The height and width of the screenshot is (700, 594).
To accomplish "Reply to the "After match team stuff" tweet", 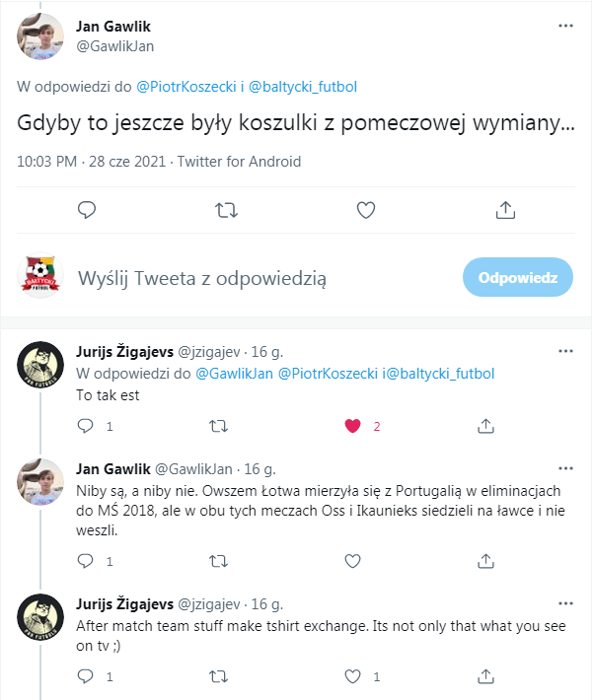I will (86, 676).
